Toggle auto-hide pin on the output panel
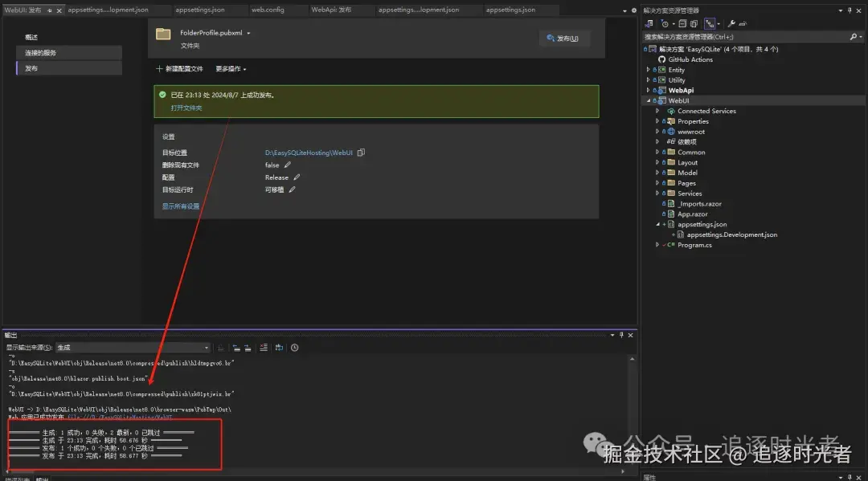The image size is (868, 481). pos(621,335)
